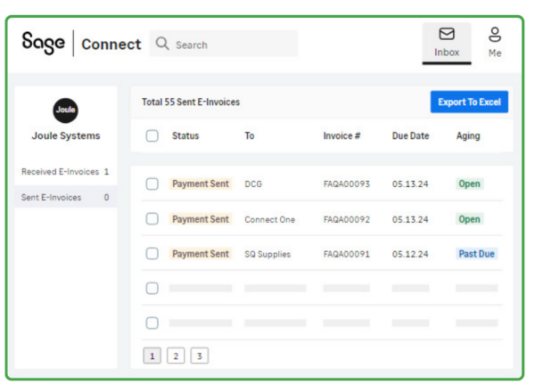Go to page 2
The width and height of the screenshot is (535, 392).
click(x=176, y=356)
